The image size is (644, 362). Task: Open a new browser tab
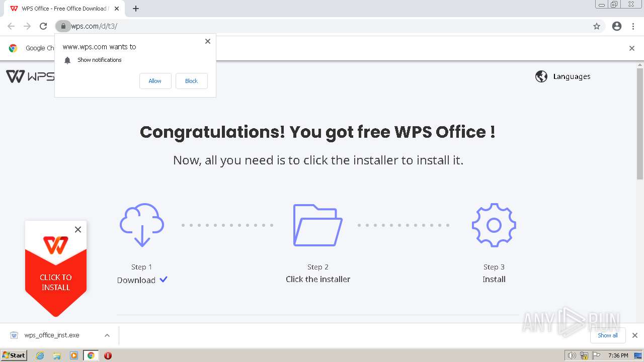(x=136, y=9)
